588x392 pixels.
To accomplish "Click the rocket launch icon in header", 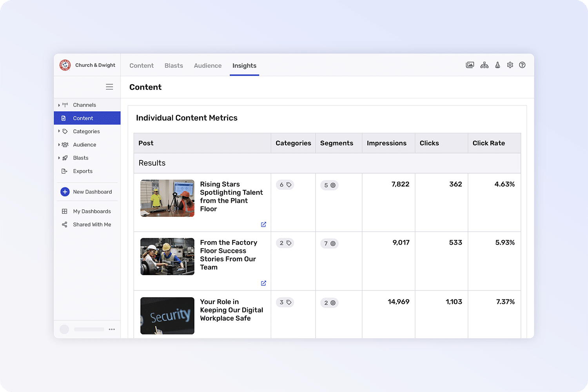I will (497, 65).
